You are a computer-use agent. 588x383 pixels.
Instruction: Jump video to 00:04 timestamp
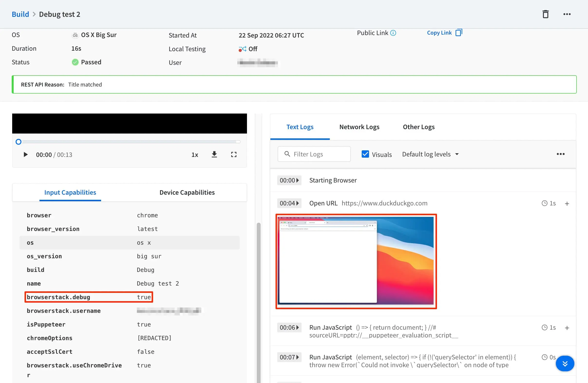[289, 203]
